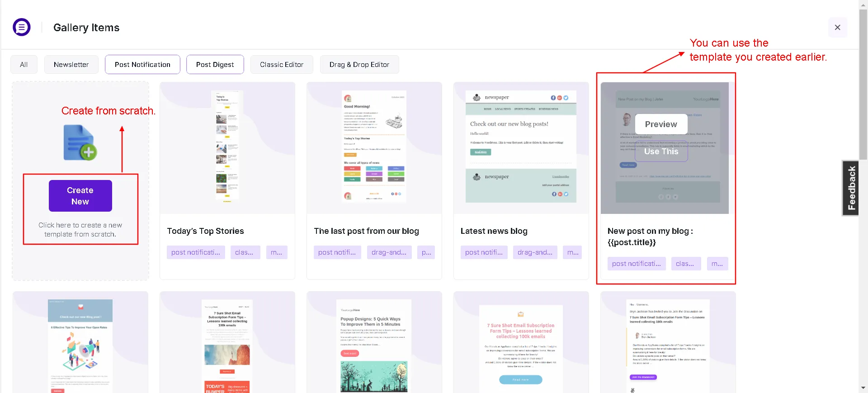This screenshot has width=868, height=393.
Task: Click the Today's Top Stories title
Action: [205, 231]
